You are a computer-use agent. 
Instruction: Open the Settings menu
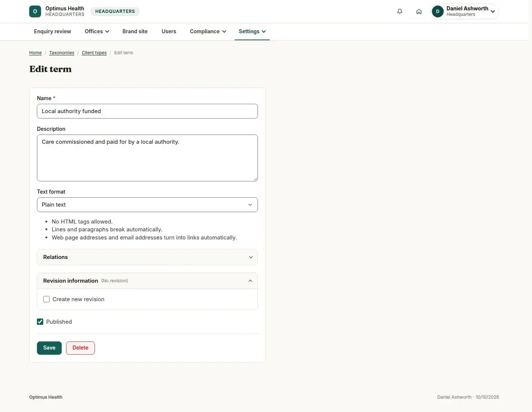(252, 31)
